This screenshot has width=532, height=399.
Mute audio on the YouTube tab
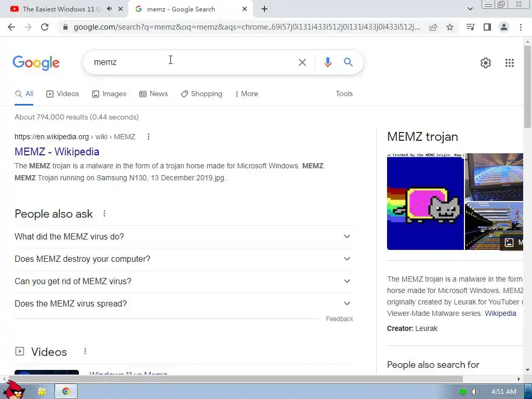tap(109, 9)
